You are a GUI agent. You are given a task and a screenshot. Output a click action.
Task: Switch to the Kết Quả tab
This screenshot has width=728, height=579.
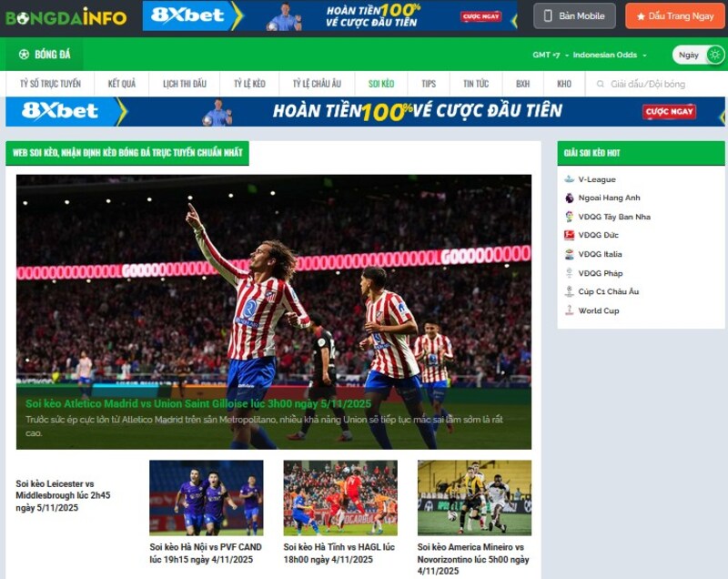121,84
